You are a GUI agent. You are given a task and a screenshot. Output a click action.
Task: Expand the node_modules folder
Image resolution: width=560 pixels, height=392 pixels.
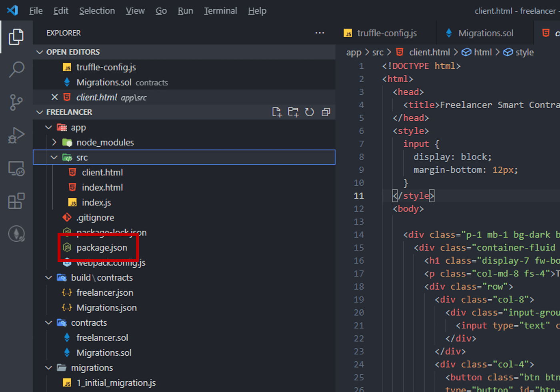coord(54,142)
